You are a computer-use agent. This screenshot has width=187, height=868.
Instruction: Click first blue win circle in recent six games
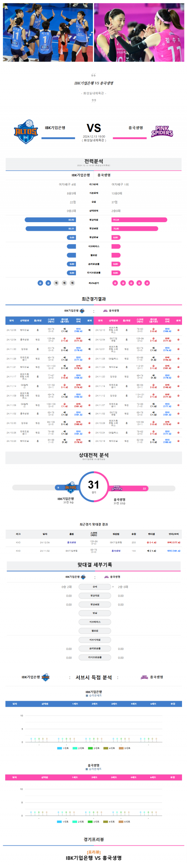pos(40,283)
